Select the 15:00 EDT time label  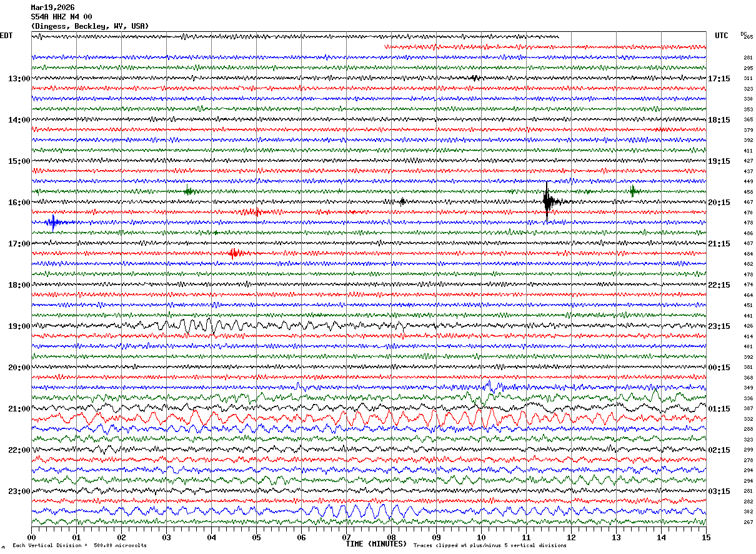coord(19,161)
